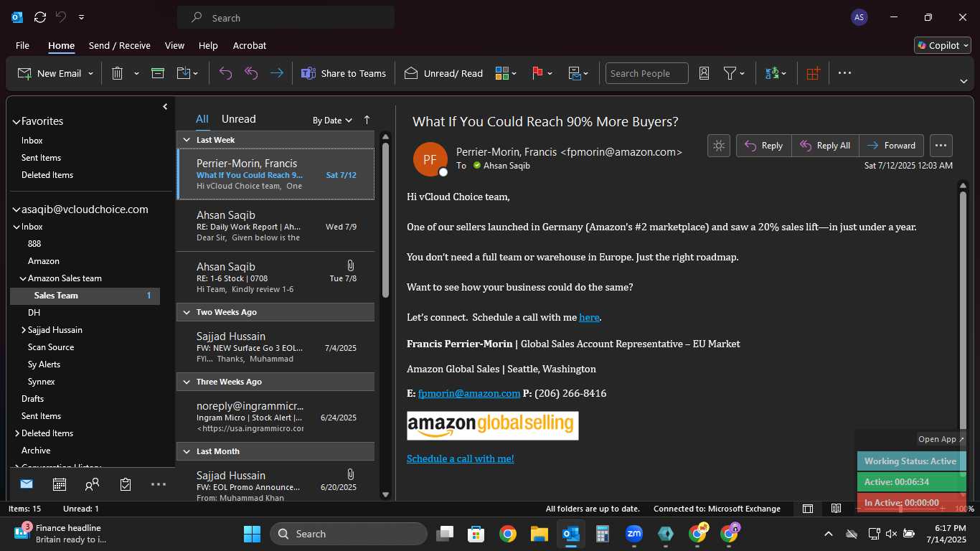Click Open App in the tracker widget

tap(941, 439)
